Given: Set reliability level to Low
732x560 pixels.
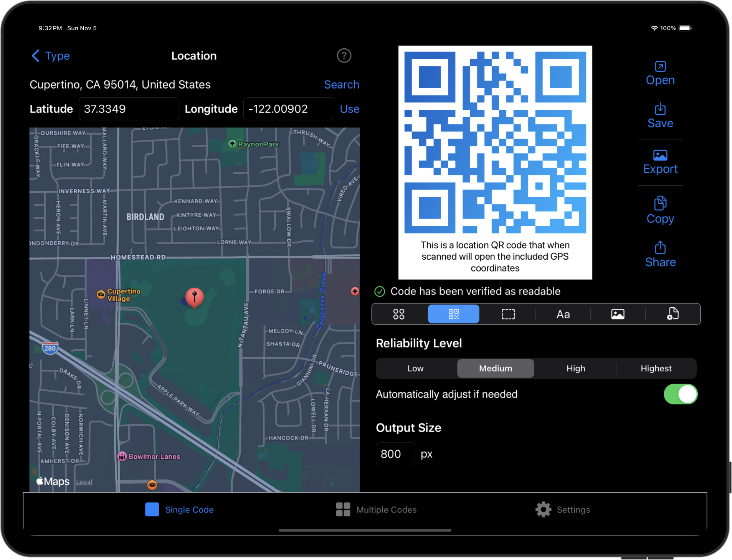Looking at the screenshot, I should [416, 368].
